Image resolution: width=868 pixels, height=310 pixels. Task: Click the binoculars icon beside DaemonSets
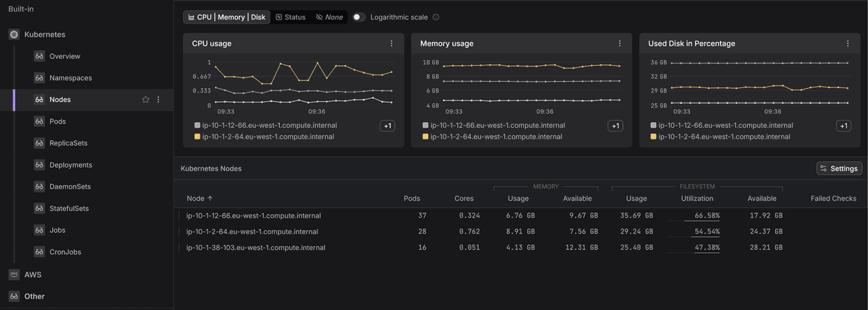pyautogui.click(x=40, y=186)
